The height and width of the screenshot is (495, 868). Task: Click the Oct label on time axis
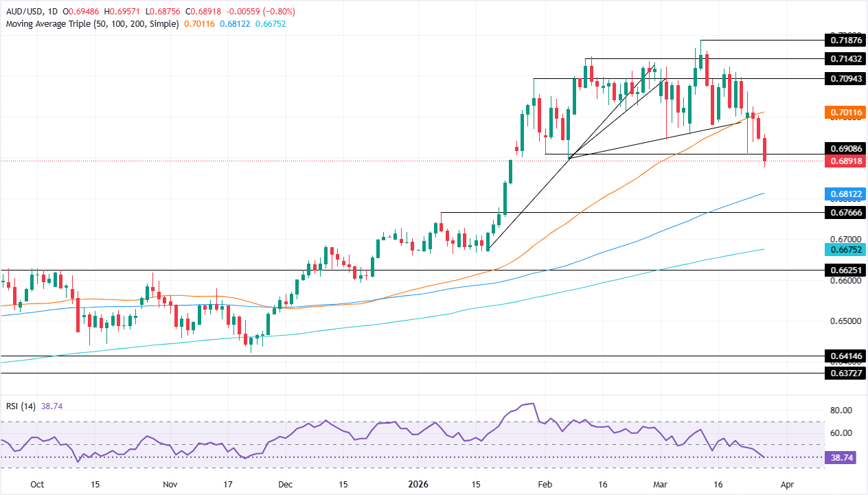pyautogui.click(x=37, y=484)
